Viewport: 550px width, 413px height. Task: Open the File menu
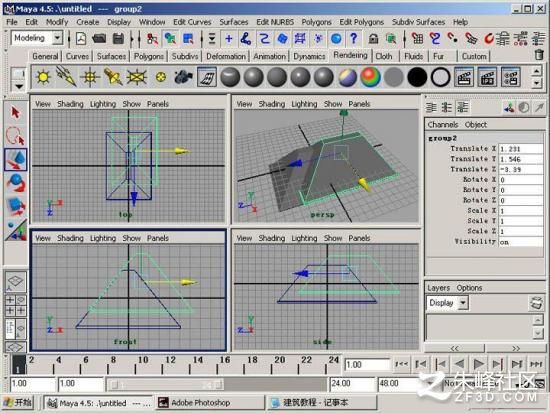[x=12, y=22]
